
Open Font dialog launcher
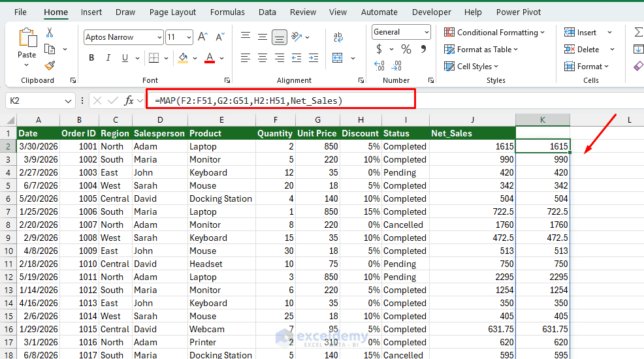click(x=227, y=80)
